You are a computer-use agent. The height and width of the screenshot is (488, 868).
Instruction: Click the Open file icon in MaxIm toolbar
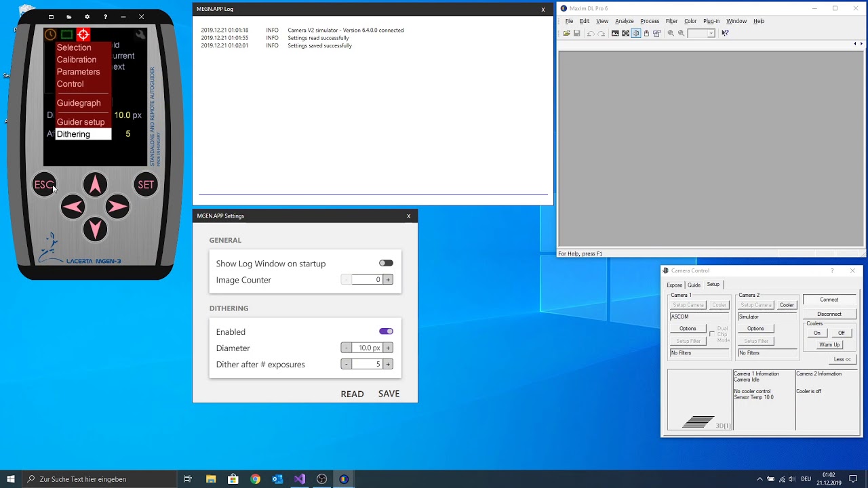coord(566,33)
